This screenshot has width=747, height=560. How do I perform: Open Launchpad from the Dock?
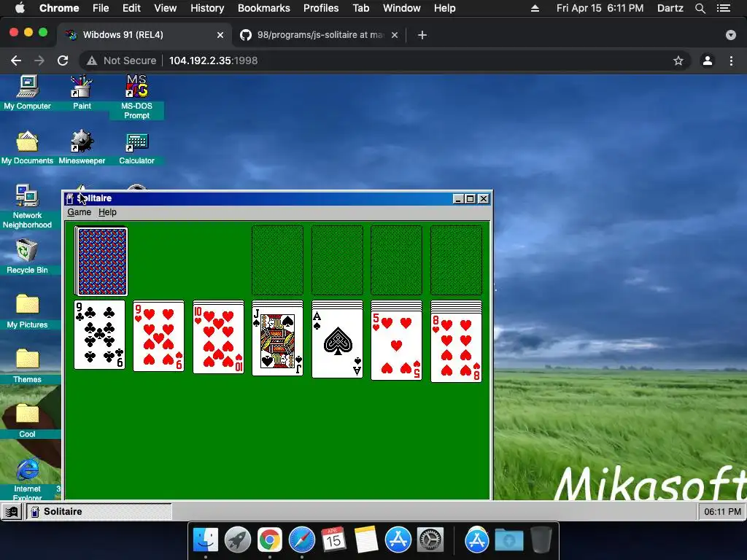click(238, 540)
